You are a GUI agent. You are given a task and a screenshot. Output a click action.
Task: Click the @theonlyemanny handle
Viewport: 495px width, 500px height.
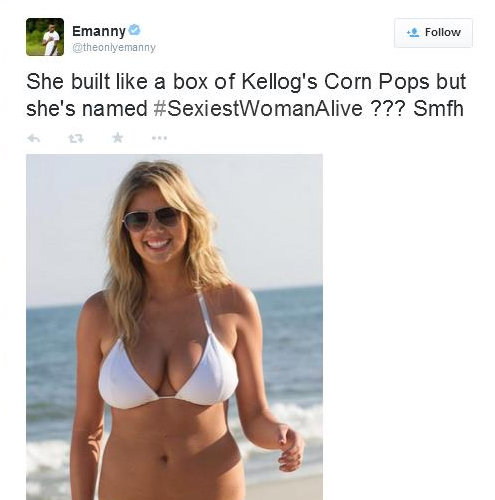pyautogui.click(x=114, y=48)
